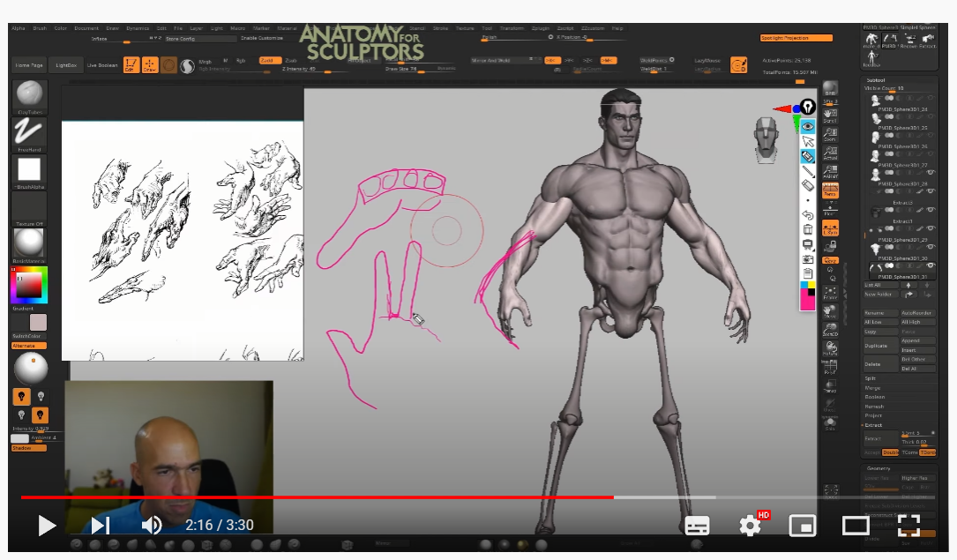Click the head orientation cube
Image resolution: width=957 pixels, height=560 pixels.
click(x=766, y=140)
